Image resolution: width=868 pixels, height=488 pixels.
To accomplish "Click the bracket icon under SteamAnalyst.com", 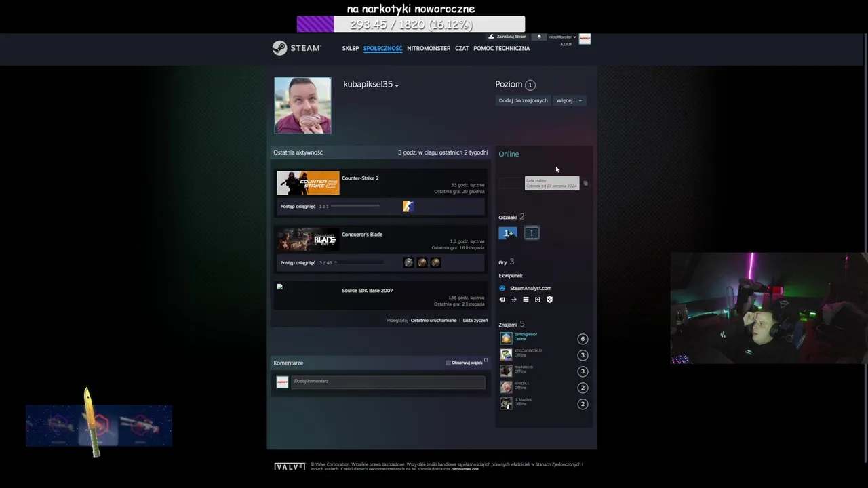I will [538, 300].
